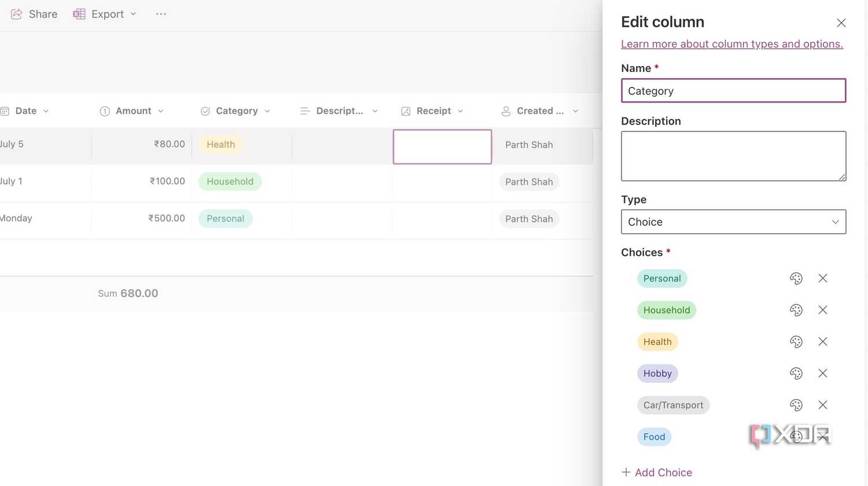Edit the Food choice label
This screenshot has width=868, height=486.
point(654,437)
